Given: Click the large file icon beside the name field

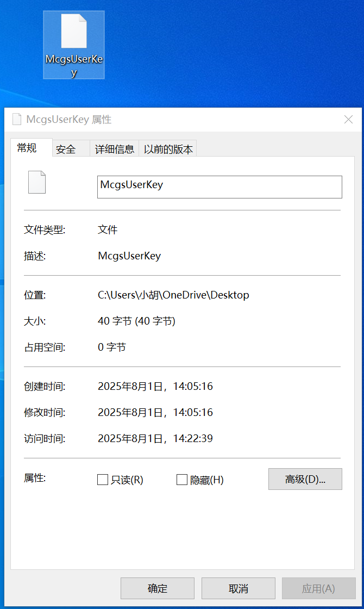Looking at the screenshot, I should (37, 182).
